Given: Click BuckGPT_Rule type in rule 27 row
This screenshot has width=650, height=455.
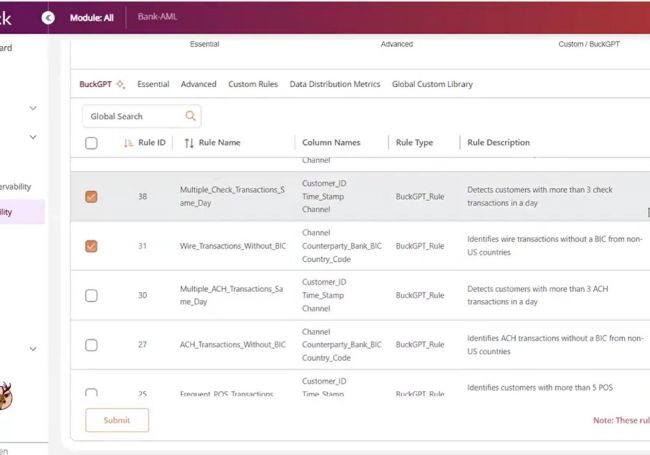Looking at the screenshot, I should point(420,345).
